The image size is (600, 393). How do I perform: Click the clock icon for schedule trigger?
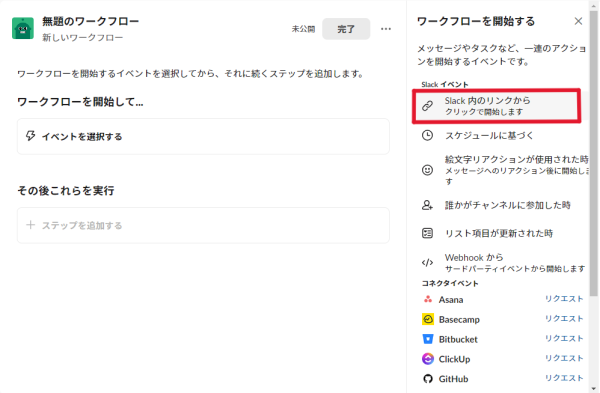427,135
